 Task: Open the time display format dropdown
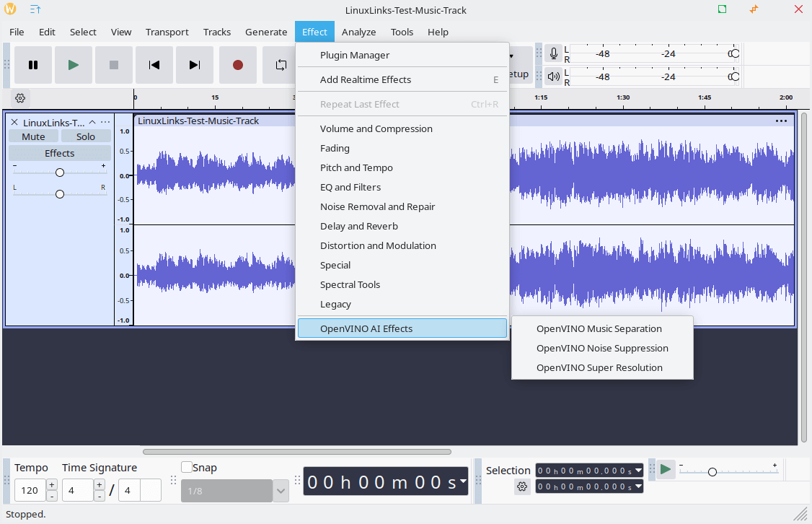(462, 481)
